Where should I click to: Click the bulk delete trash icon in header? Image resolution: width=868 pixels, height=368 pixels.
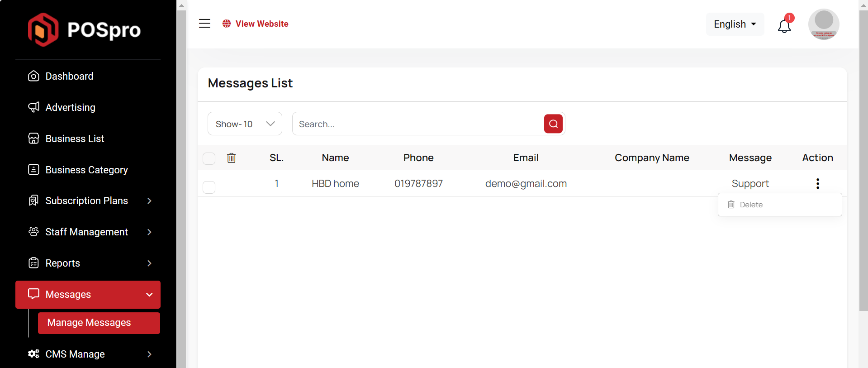(x=231, y=158)
